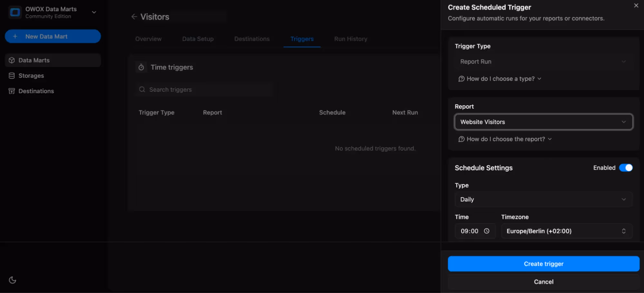The height and width of the screenshot is (293, 644).
Task: Close the Create Scheduled Trigger panel
Action: coord(636,5)
